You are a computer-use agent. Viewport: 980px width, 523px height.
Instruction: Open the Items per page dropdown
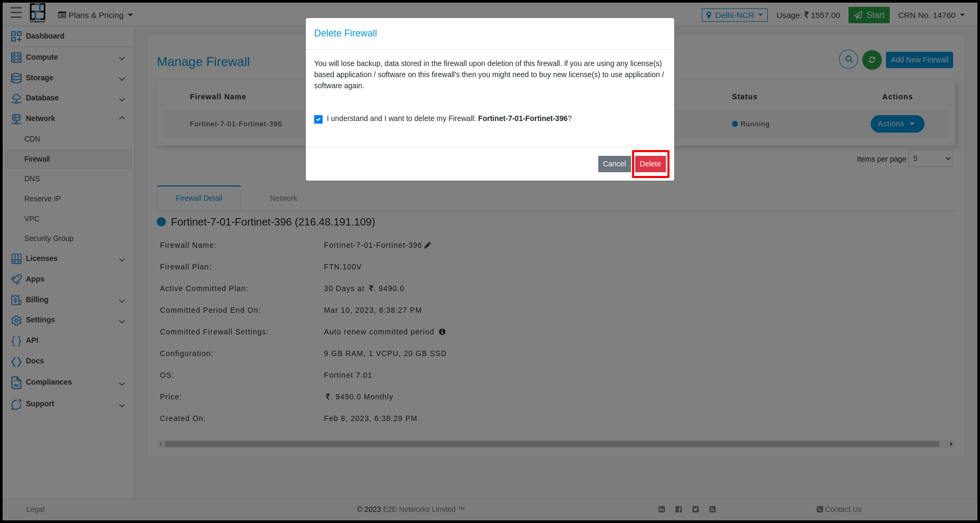[x=930, y=158]
